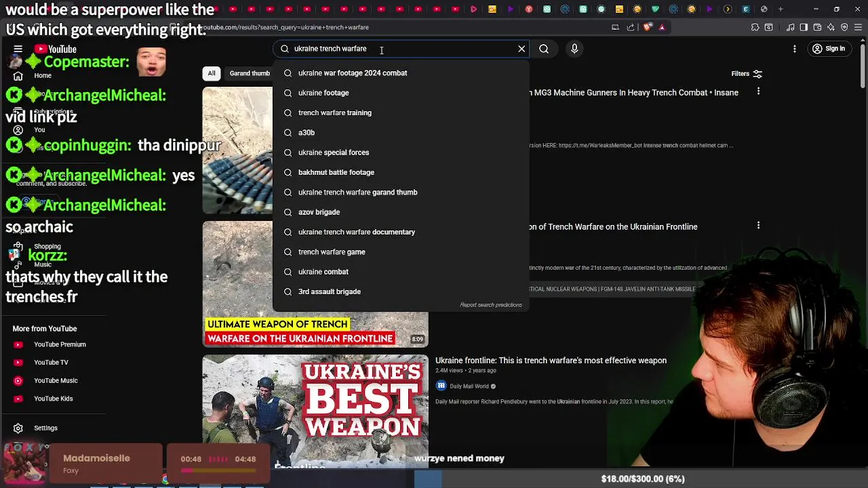Open YouTube settings three-dot menu
Screen dimensions: 868x488
click(795, 49)
